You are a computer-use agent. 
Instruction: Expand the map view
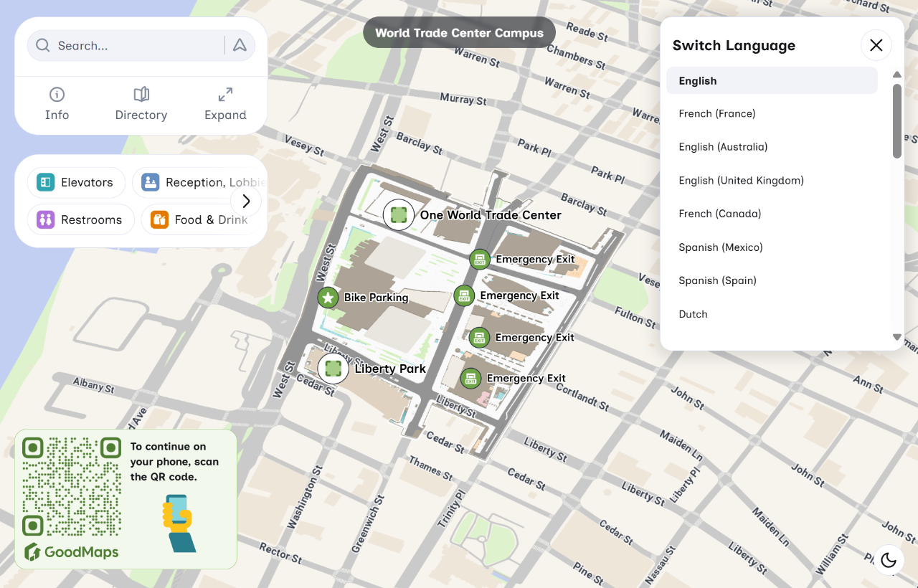click(225, 104)
